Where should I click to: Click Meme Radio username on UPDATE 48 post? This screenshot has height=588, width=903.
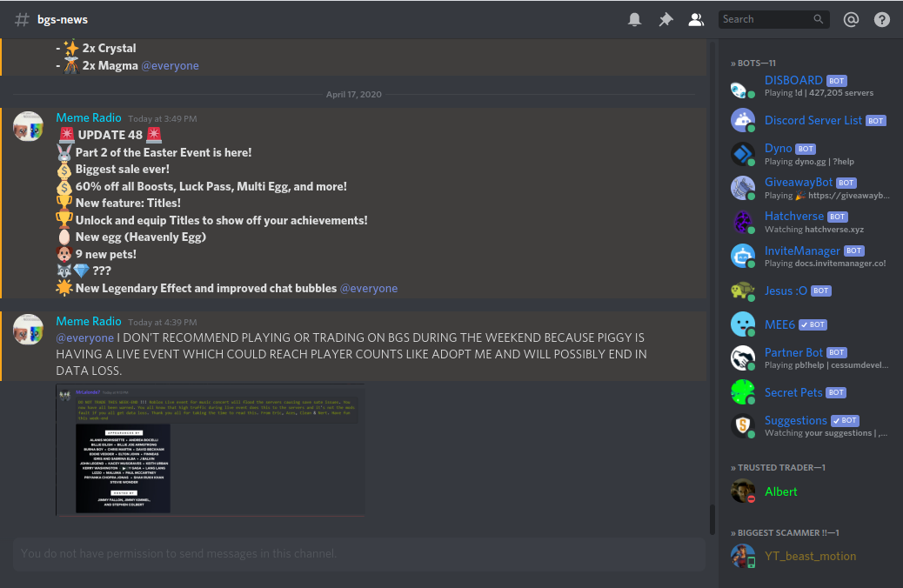pyautogui.click(x=88, y=117)
